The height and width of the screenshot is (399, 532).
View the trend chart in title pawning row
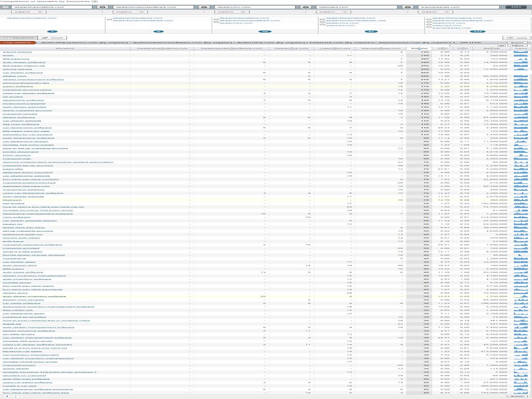(x=521, y=59)
